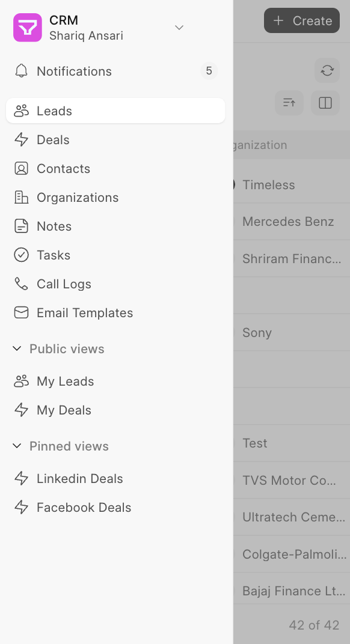350x644 pixels.
Task: Open Notifications showing 5 unread
Action: tap(74, 71)
